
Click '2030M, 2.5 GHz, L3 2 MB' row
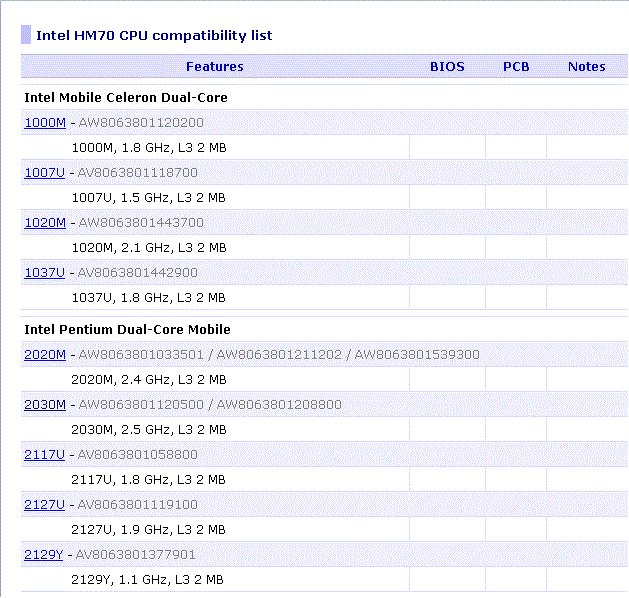[324, 429]
